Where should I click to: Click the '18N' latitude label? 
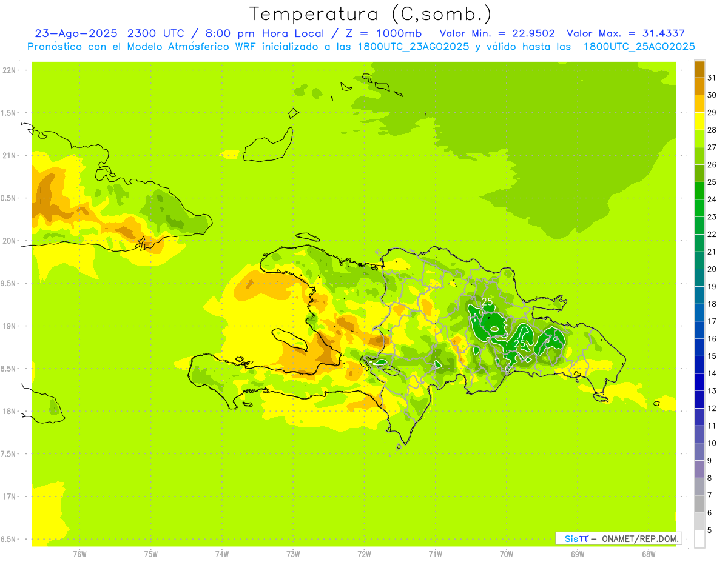[x=9, y=411]
